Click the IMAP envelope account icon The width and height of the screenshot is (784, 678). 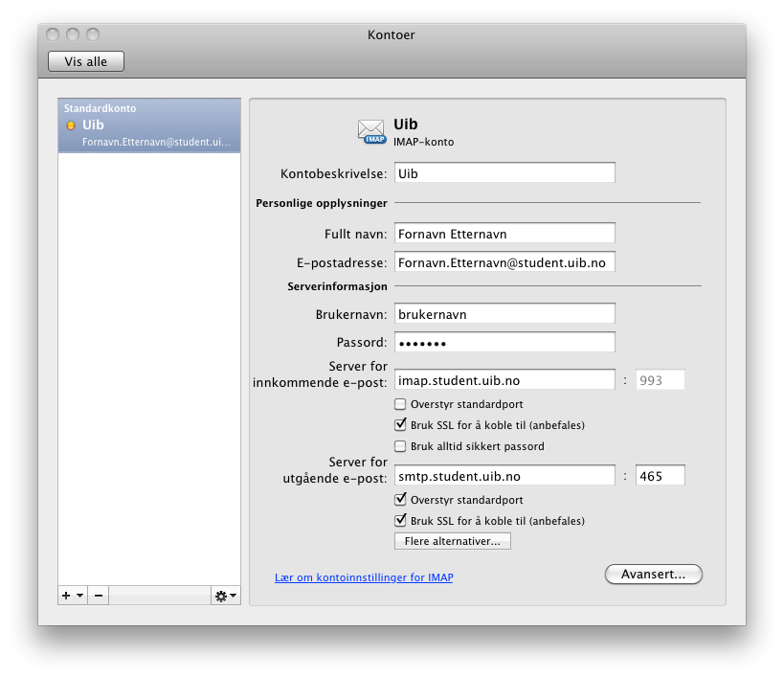(x=371, y=131)
